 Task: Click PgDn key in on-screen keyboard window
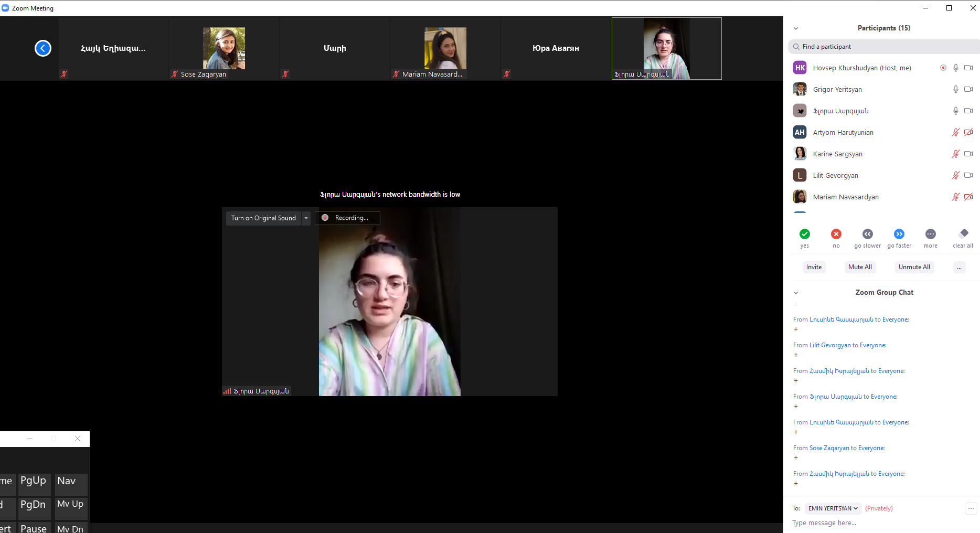click(x=34, y=508)
